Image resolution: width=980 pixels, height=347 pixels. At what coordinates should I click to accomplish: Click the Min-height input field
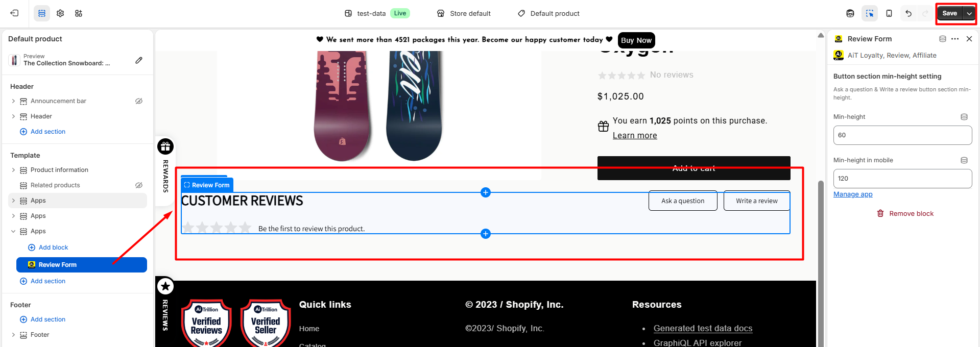(902, 135)
